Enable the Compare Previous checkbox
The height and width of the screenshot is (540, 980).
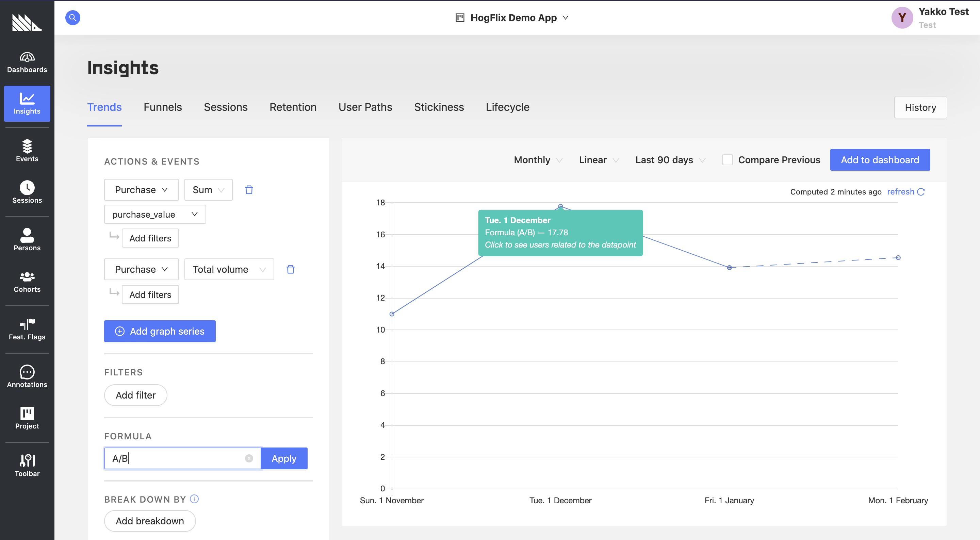coord(727,160)
